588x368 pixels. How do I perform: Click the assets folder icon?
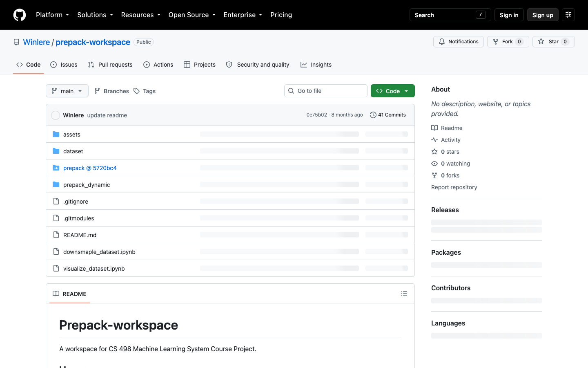(56, 134)
